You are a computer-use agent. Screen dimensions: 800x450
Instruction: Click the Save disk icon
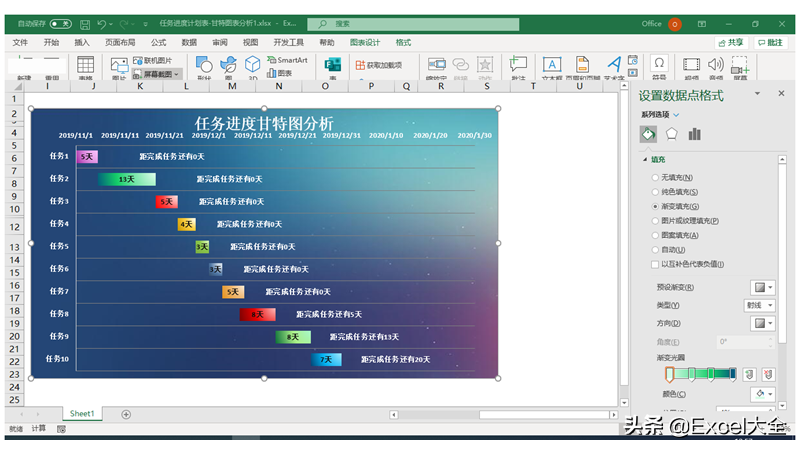point(85,24)
